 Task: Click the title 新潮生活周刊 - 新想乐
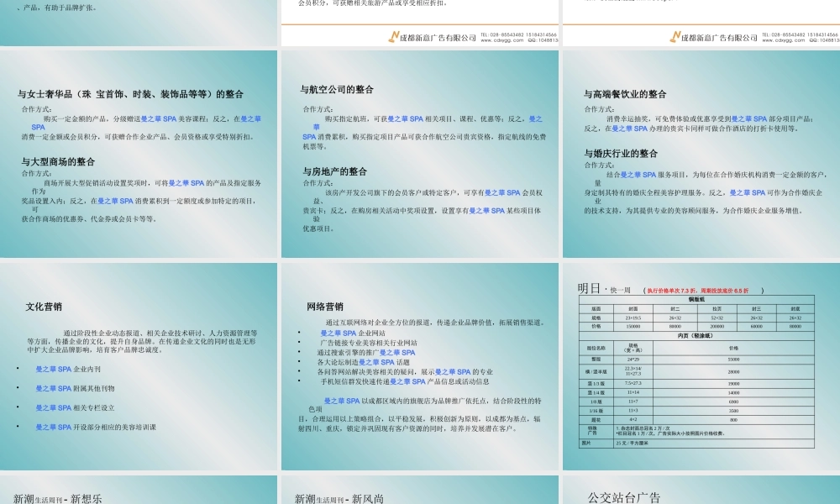[57, 499]
